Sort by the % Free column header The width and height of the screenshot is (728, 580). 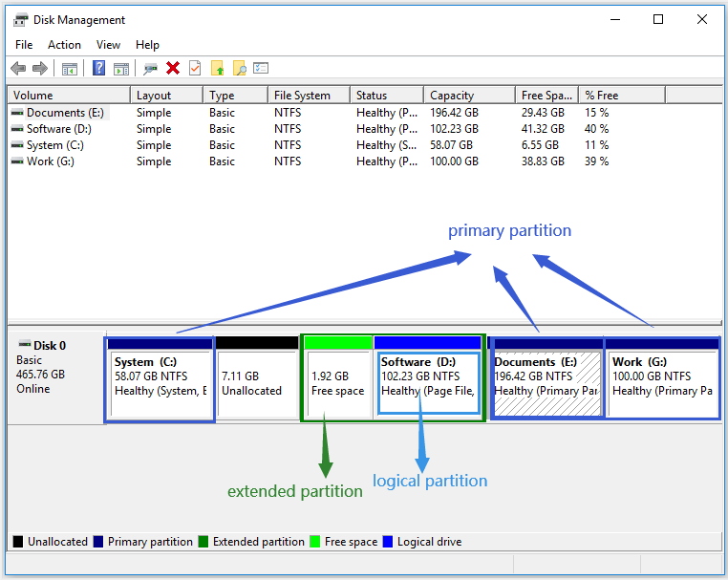[622, 96]
